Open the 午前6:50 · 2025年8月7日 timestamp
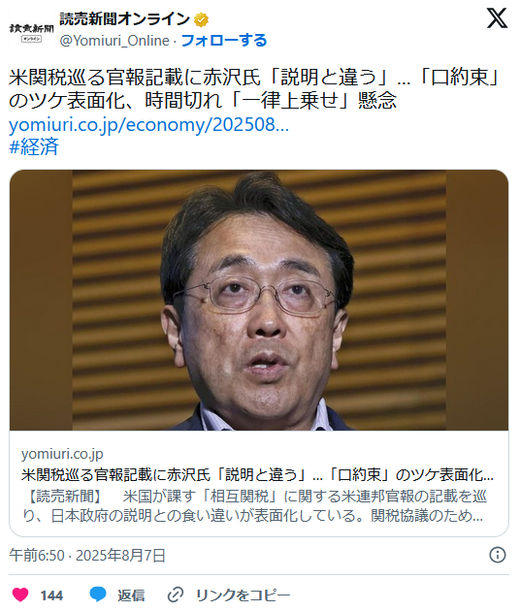The width and height of the screenshot is (520, 611). (x=87, y=555)
